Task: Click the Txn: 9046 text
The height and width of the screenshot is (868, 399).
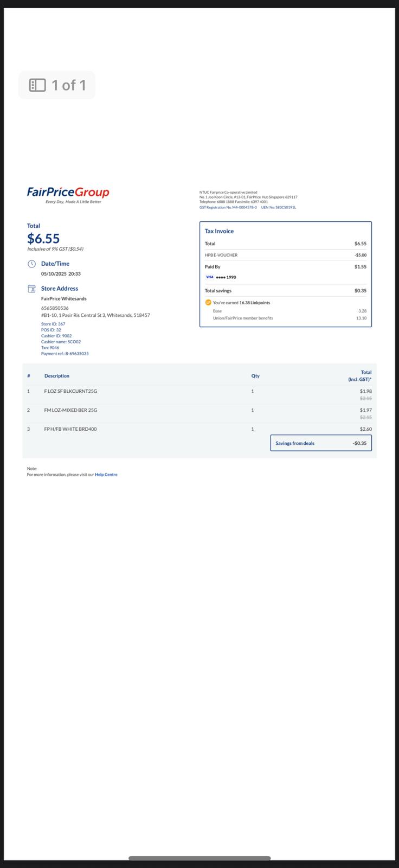Action: [x=50, y=348]
